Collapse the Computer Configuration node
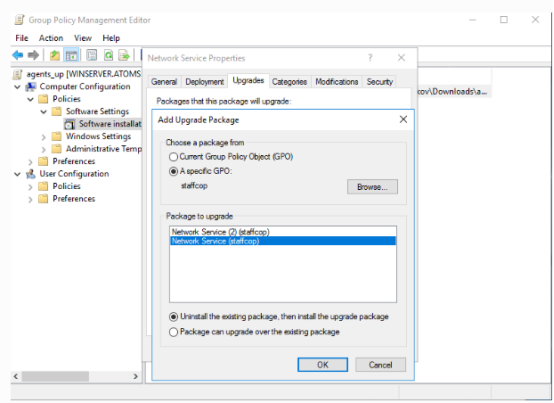The height and width of the screenshot is (403, 554). tap(17, 87)
